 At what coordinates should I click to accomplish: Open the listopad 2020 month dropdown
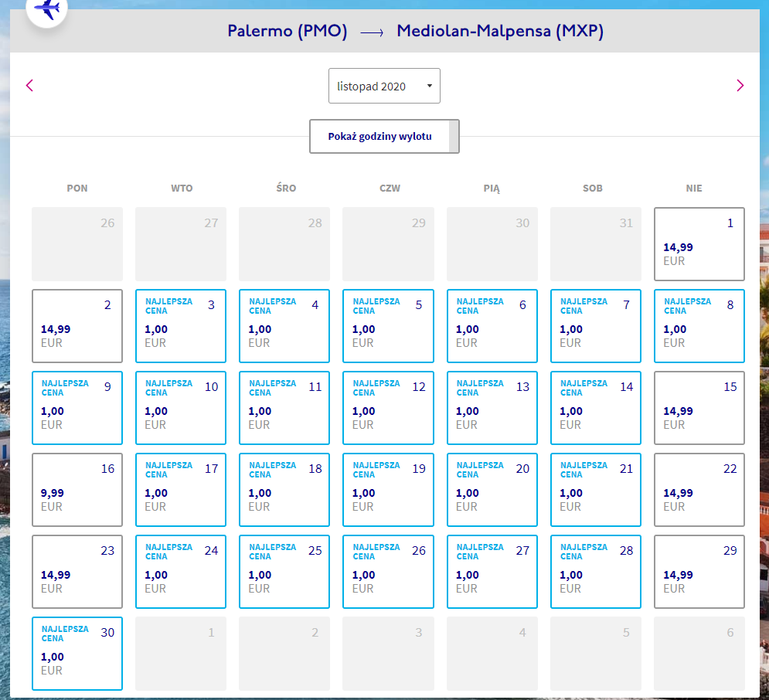click(384, 86)
